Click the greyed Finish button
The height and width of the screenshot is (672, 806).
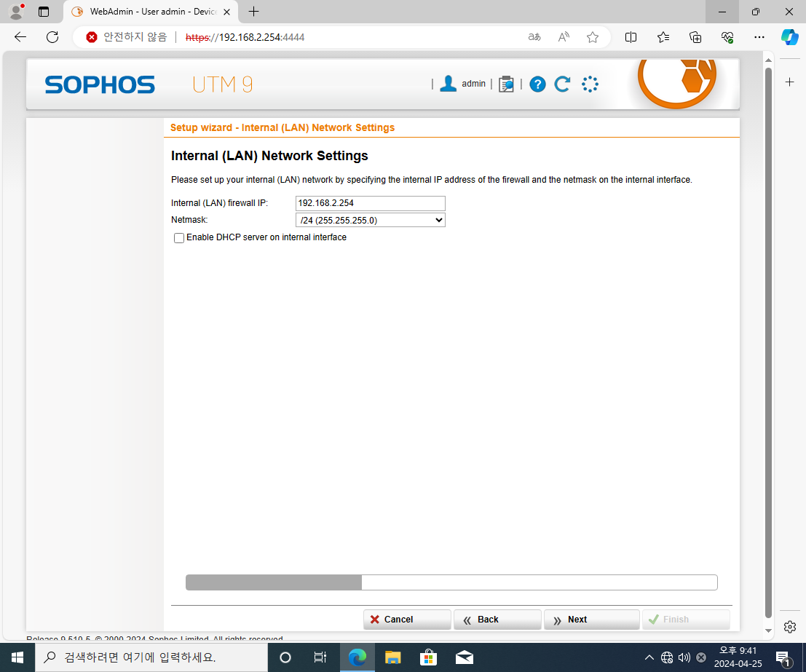tap(686, 620)
